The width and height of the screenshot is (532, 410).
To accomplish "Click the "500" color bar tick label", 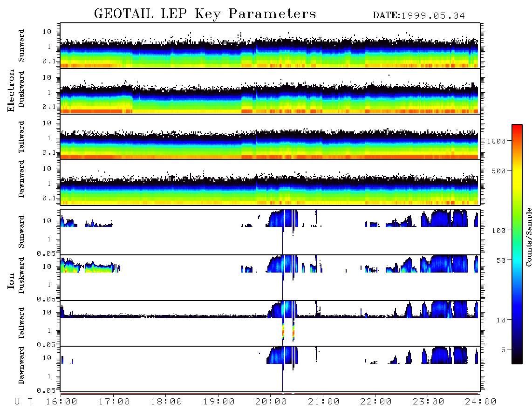I will pyautogui.click(x=498, y=171).
